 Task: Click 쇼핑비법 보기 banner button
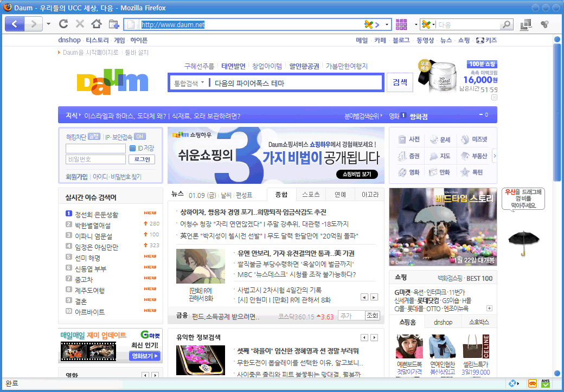(357, 174)
